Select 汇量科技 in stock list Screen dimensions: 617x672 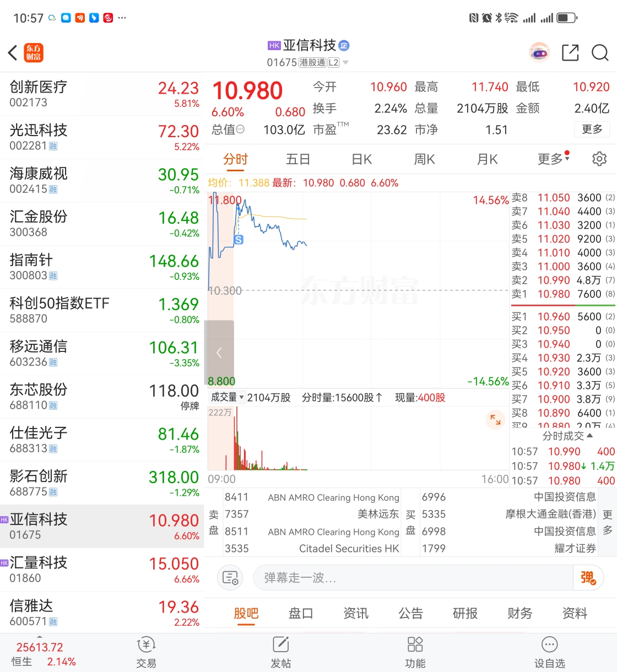(102, 570)
